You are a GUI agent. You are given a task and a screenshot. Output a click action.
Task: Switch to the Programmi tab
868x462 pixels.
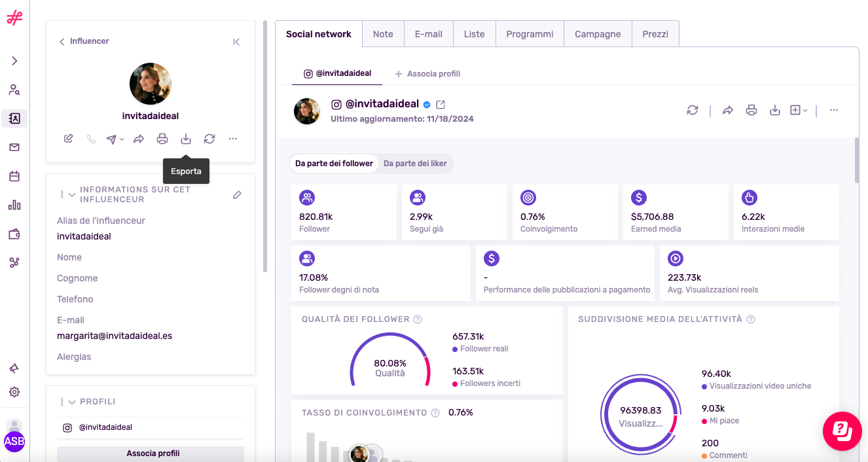click(530, 34)
